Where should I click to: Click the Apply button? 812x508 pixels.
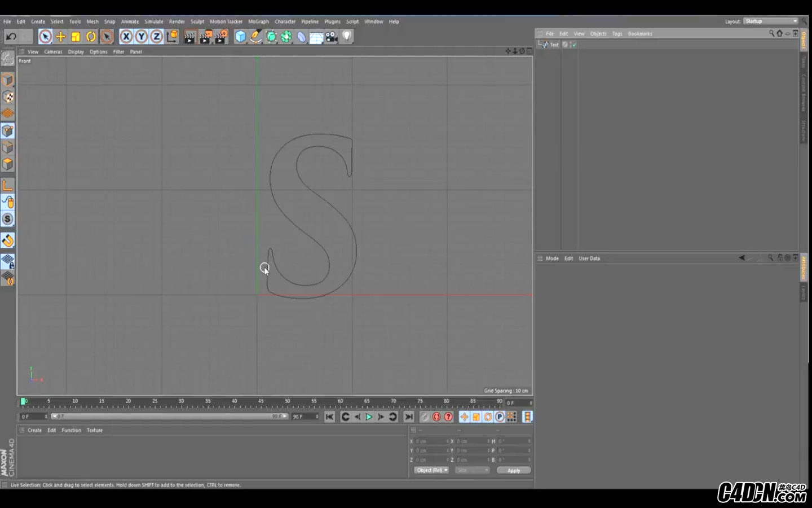[514, 470]
